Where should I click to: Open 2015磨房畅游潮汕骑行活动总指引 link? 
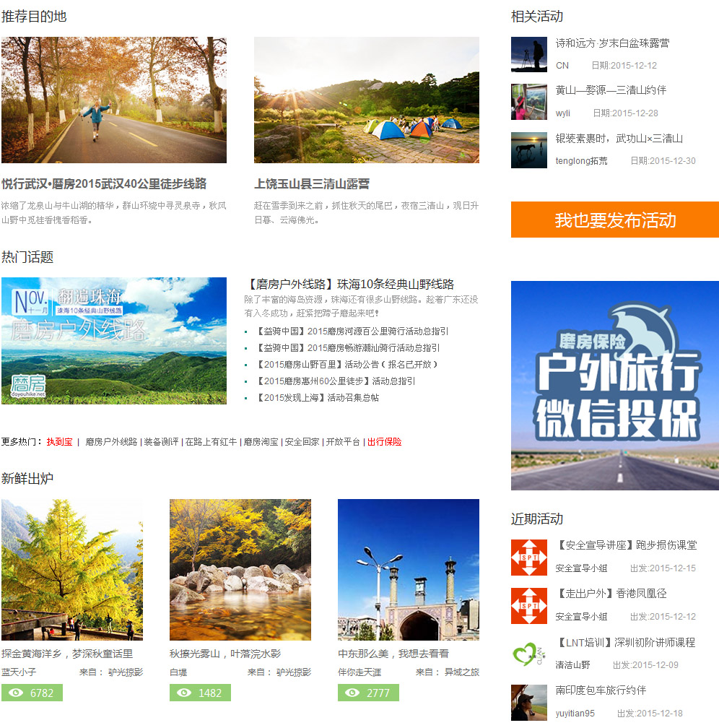coord(348,348)
